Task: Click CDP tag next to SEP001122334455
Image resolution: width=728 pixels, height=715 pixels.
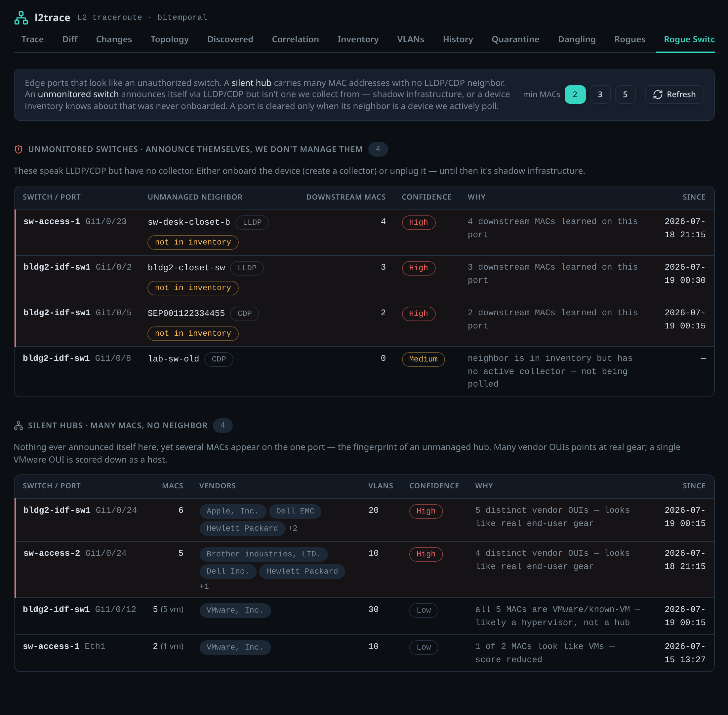Action: [x=245, y=314]
